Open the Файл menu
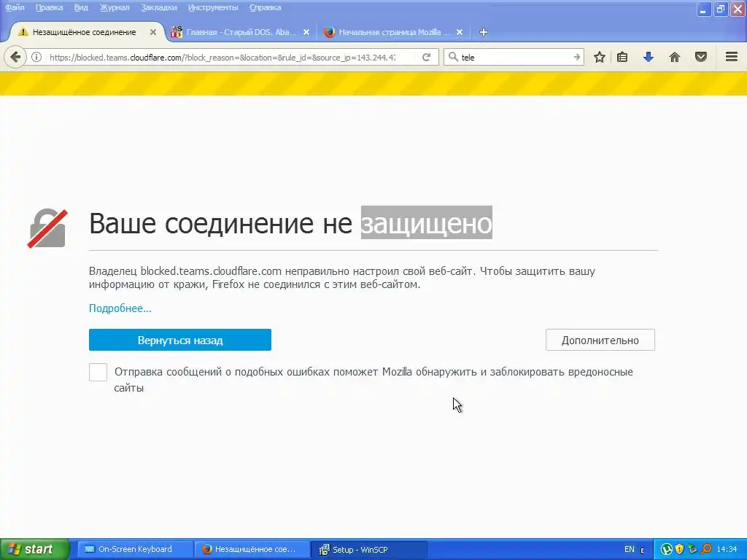747x560 pixels. coord(15,7)
